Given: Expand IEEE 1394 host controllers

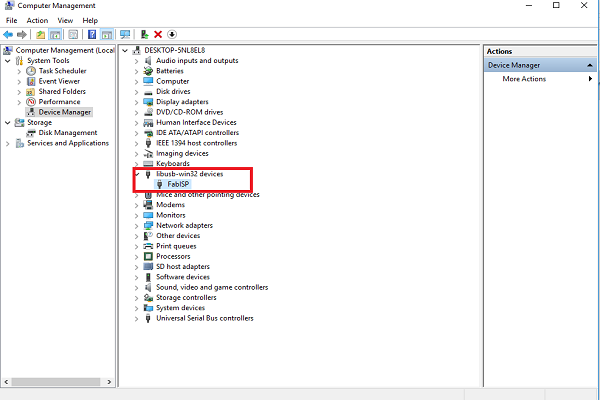Looking at the screenshot, I should 136,144.
